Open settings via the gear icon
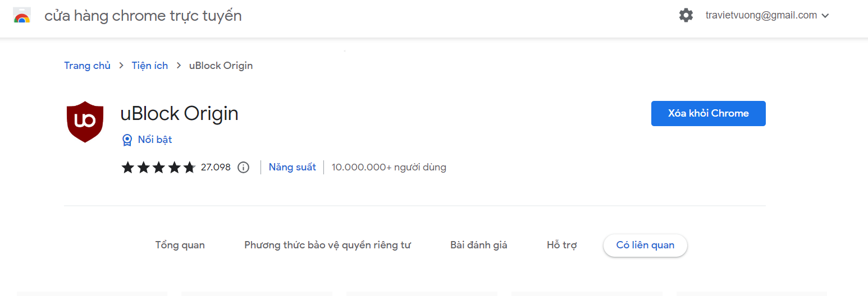The image size is (868, 296). (x=686, y=16)
